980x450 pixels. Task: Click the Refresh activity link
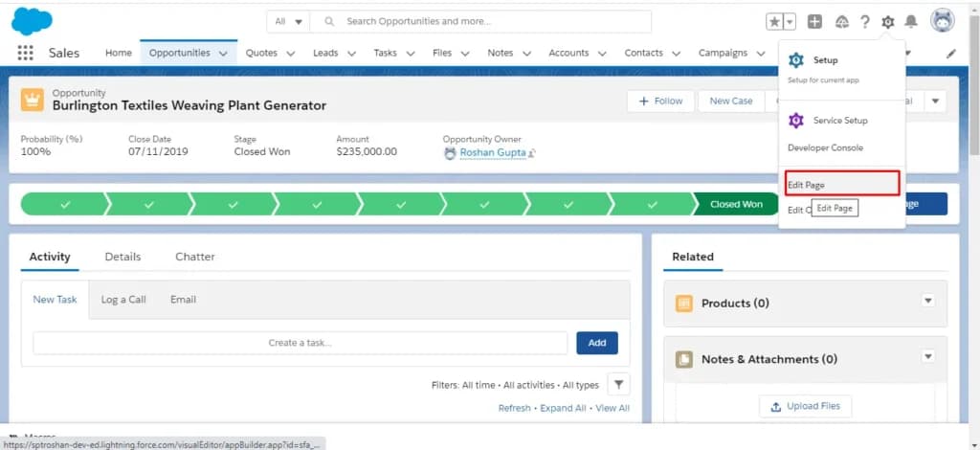click(x=514, y=408)
